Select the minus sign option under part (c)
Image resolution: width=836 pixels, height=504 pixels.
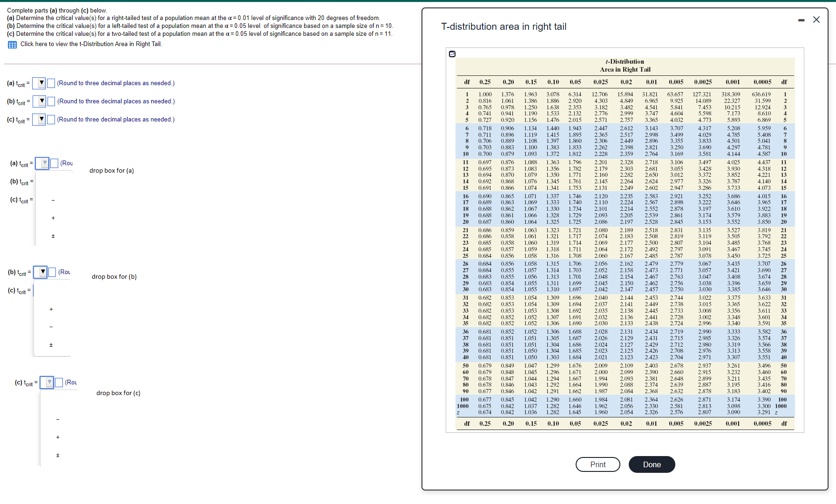click(58, 418)
